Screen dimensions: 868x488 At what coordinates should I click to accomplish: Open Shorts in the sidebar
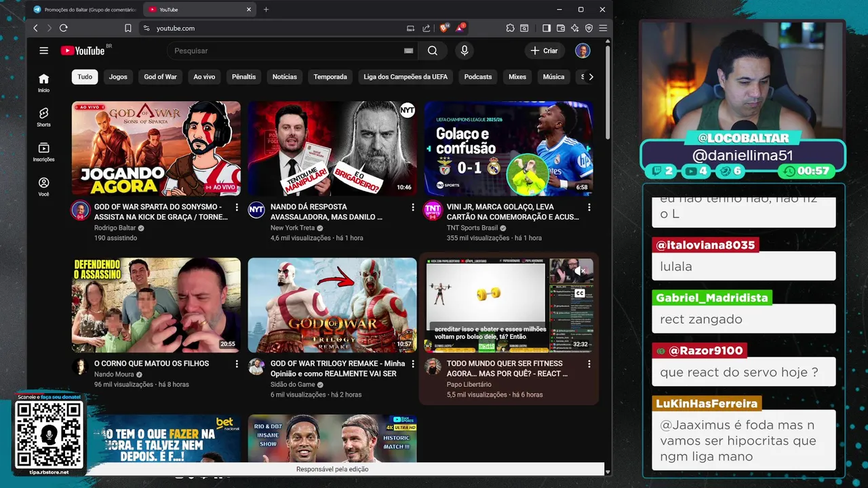pyautogui.click(x=43, y=117)
